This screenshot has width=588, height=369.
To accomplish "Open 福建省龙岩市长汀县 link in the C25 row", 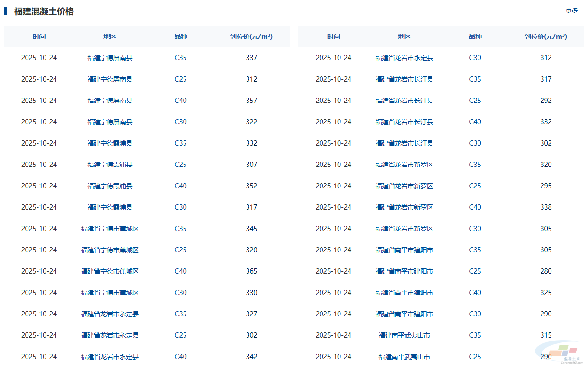I will (404, 101).
